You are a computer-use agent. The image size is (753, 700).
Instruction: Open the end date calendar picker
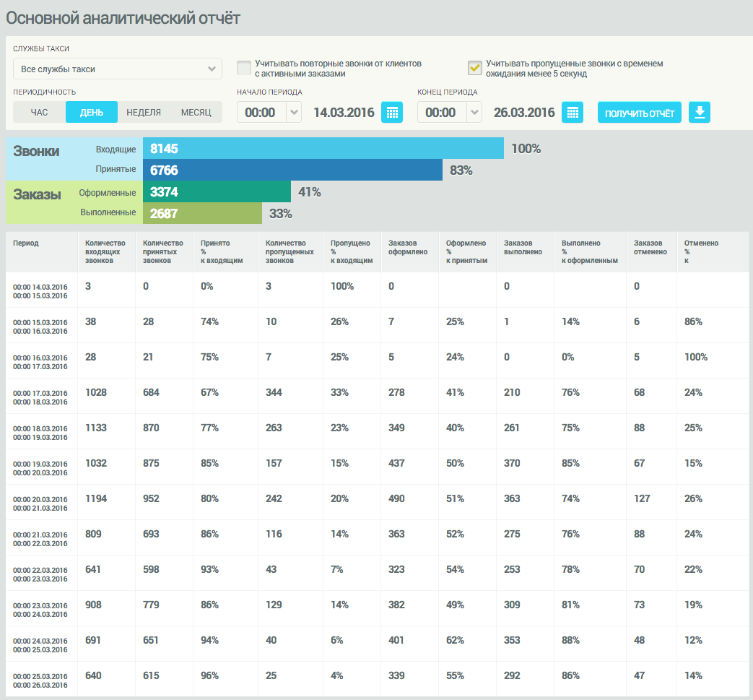pos(572,113)
